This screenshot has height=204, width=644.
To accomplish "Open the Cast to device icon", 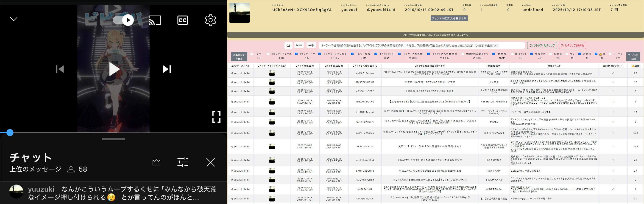I will click(155, 20).
